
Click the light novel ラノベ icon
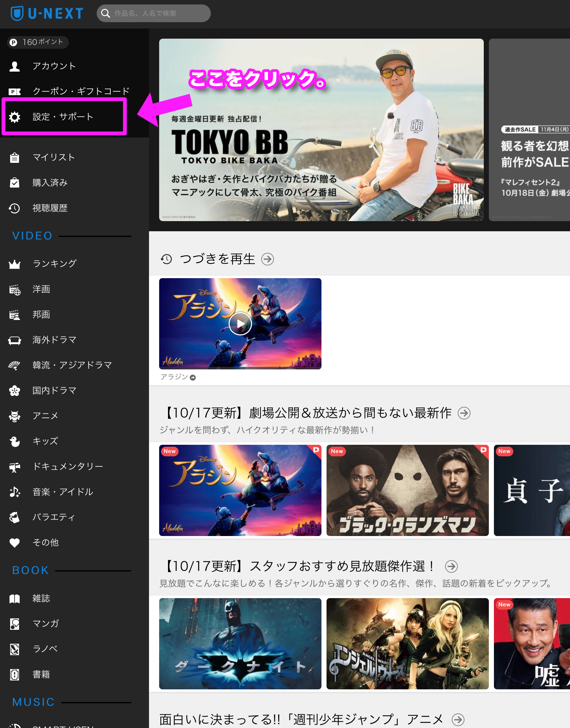tap(14, 649)
